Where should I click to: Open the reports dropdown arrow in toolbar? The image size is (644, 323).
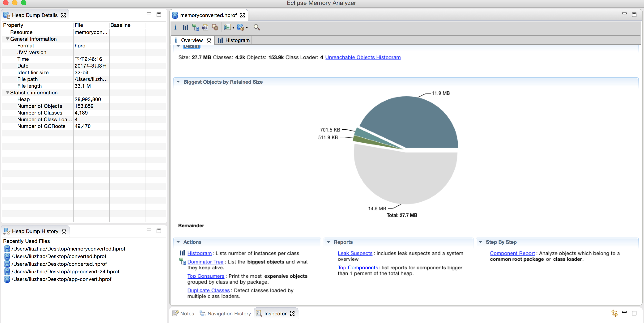pos(233,28)
